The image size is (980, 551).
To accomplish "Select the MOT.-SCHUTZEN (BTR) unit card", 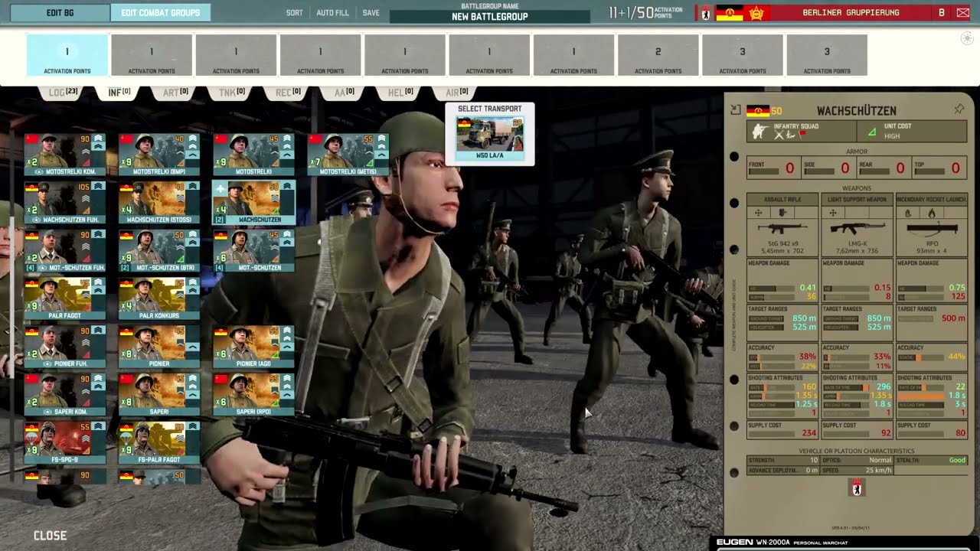I will (x=159, y=251).
